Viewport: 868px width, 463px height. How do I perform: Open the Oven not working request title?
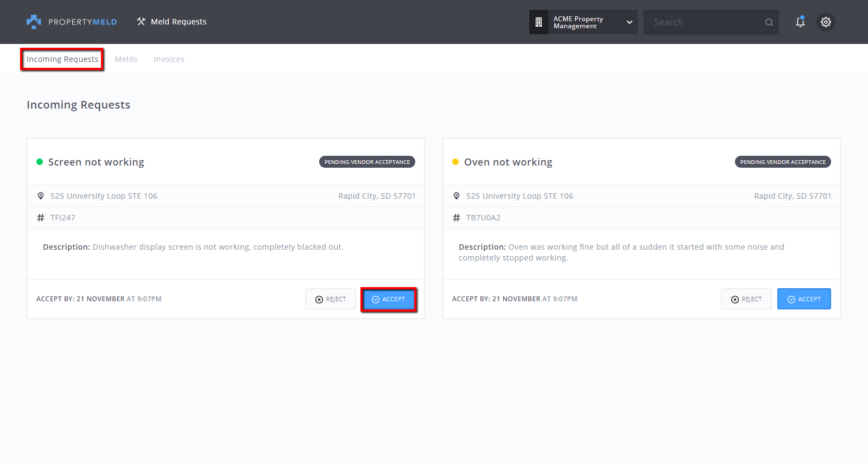[508, 162]
